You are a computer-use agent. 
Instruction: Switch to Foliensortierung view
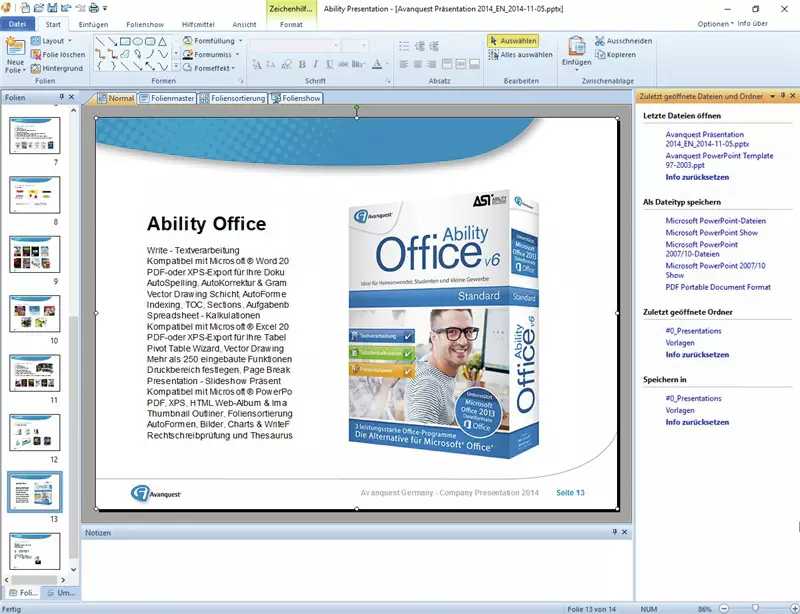coord(233,99)
